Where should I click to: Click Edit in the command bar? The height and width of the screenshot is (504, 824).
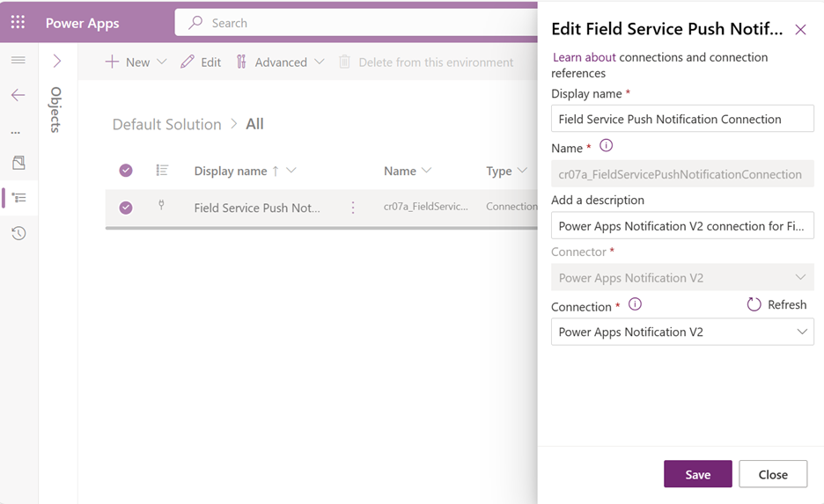[201, 62]
